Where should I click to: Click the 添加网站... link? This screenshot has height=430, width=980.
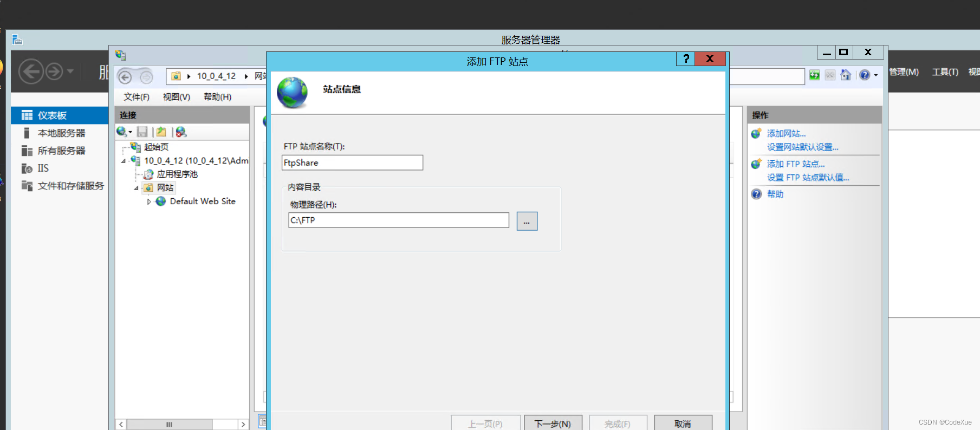coord(787,134)
